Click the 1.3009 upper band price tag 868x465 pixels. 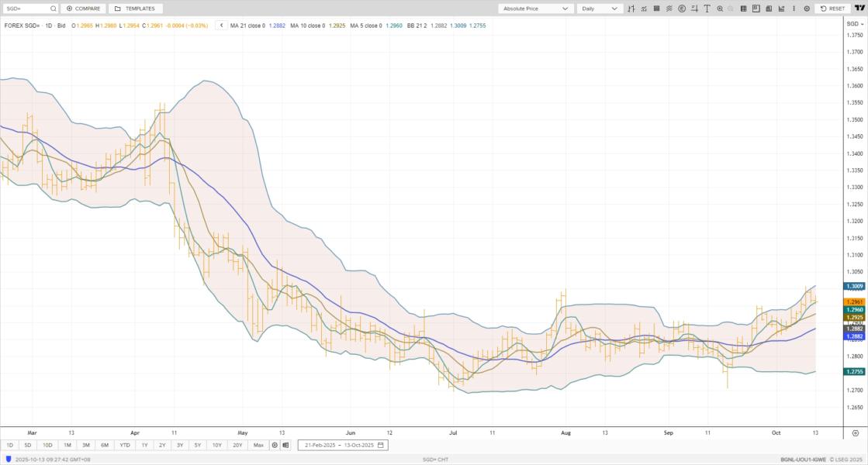pyautogui.click(x=855, y=287)
